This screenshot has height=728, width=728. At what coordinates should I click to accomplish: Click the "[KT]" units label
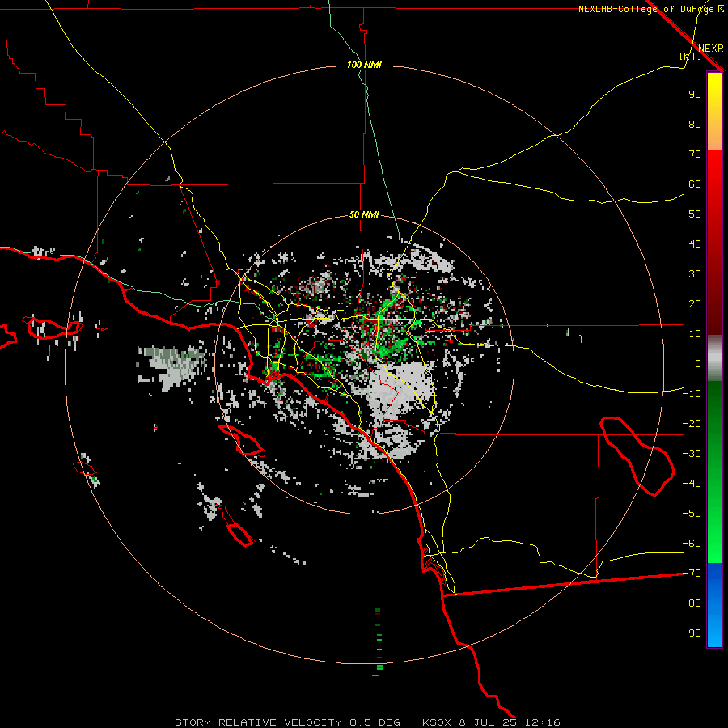pyautogui.click(x=690, y=56)
